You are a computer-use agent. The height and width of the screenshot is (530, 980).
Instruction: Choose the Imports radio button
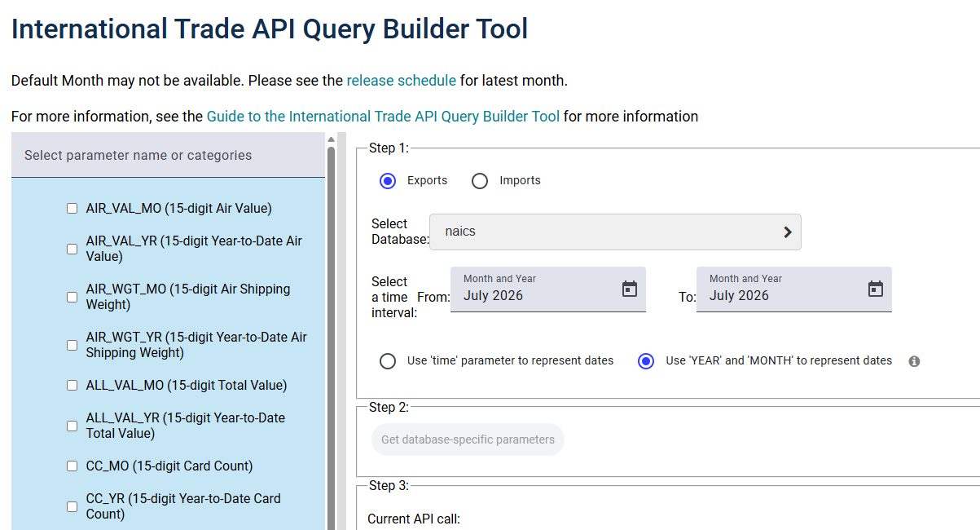480,181
